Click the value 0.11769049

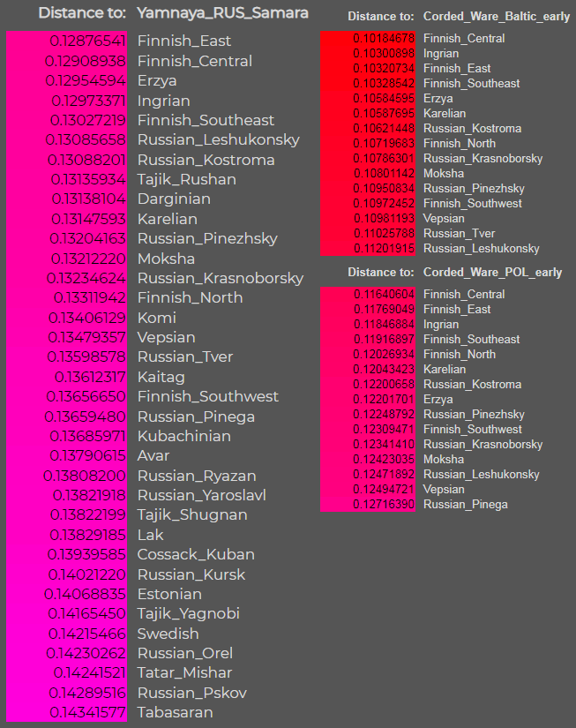[385, 309]
